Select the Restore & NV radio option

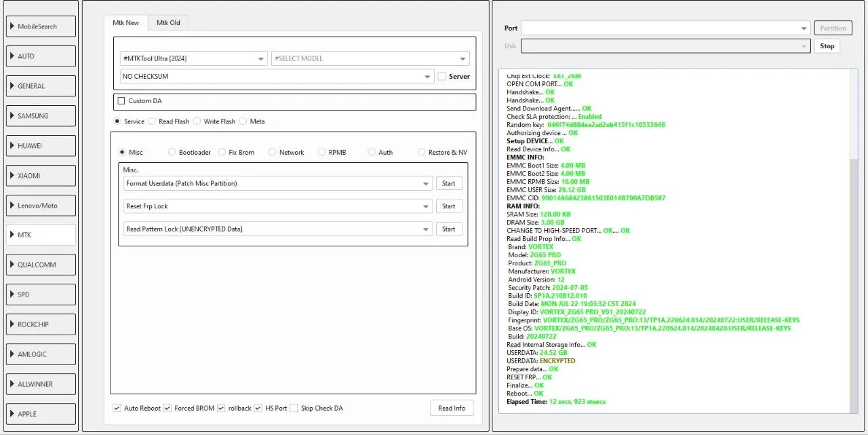tap(421, 153)
